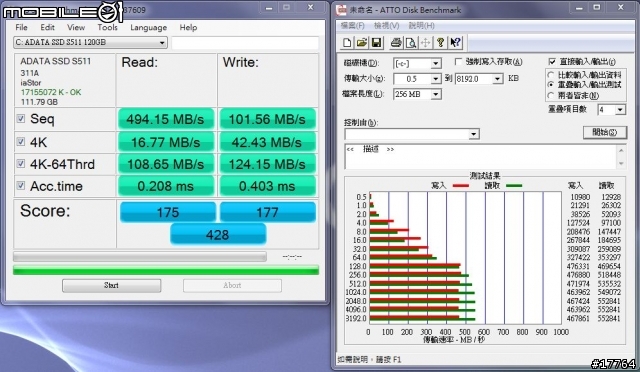This screenshot has width=640, height=372.
Task: Click the write access time 0.403 ms
Action: pos(267,186)
